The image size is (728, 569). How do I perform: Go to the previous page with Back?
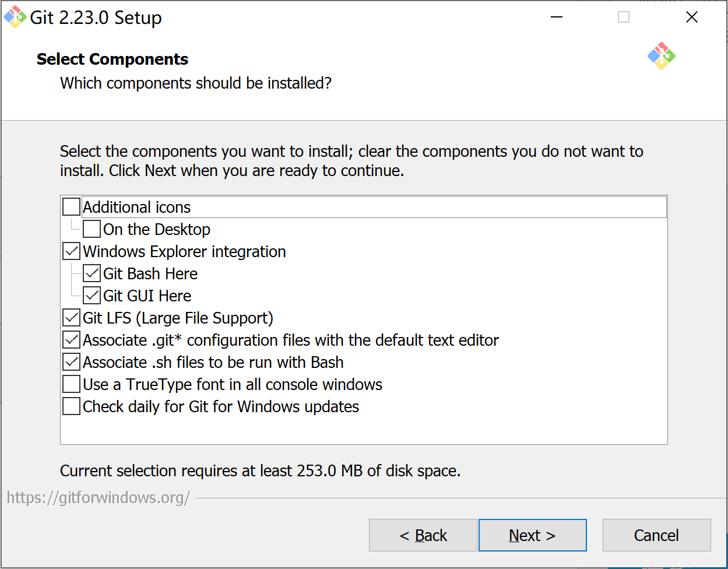click(423, 535)
